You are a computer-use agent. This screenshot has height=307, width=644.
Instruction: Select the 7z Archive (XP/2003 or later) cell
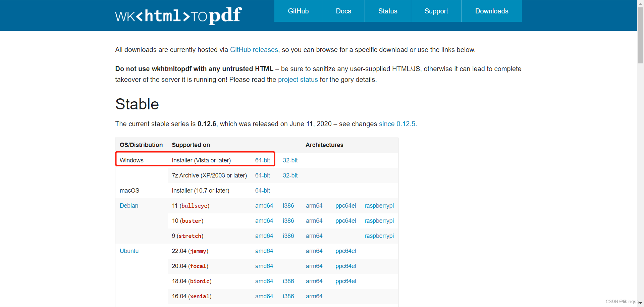[x=209, y=175]
